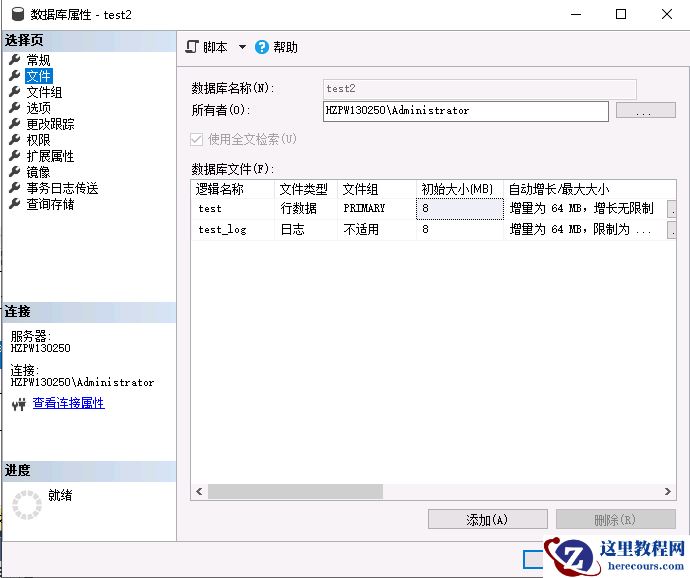Click the 行数据 file type cell

[x=306, y=209]
